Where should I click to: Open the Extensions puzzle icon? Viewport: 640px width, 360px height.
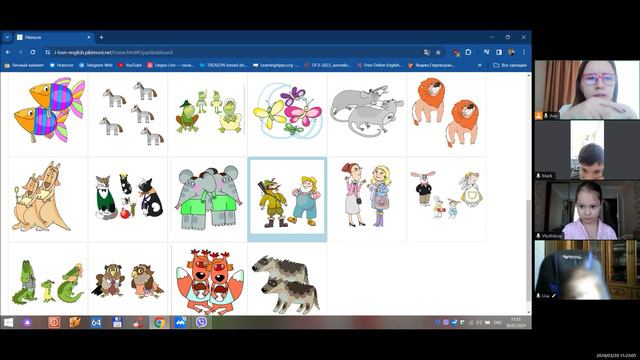(468, 52)
